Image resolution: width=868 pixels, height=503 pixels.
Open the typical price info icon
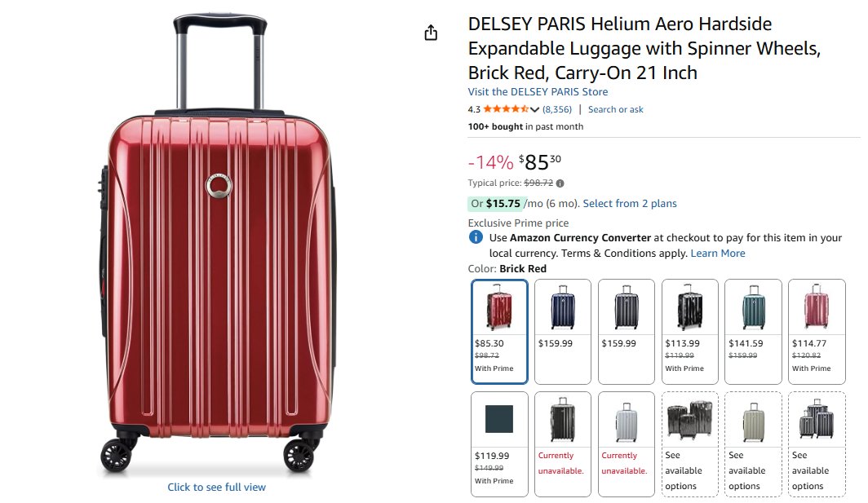pos(560,183)
